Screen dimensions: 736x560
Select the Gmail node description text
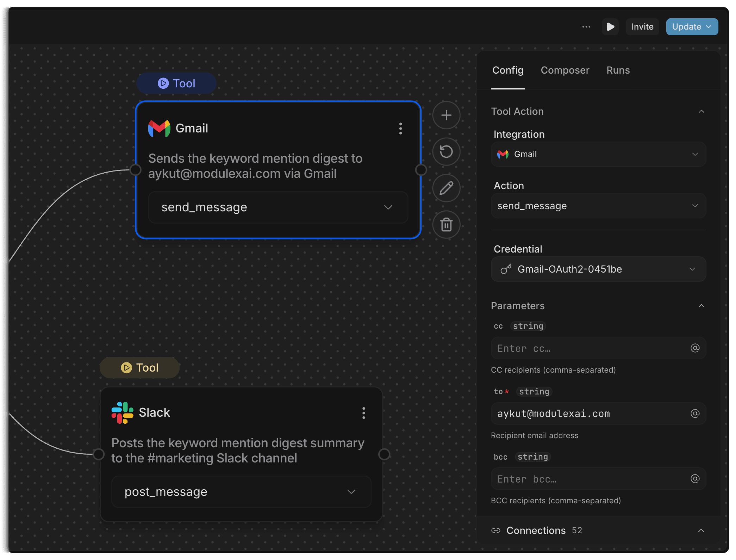tap(255, 166)
